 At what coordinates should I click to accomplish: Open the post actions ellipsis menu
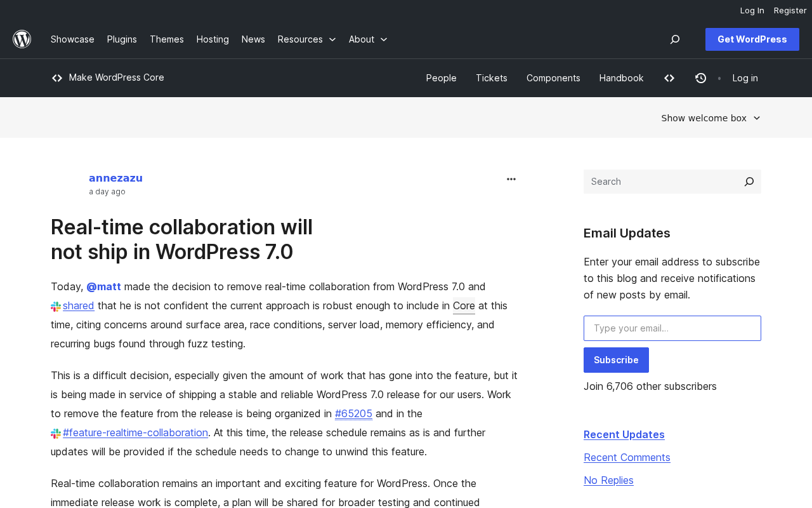pyautogui.click(x=511, y=180)
